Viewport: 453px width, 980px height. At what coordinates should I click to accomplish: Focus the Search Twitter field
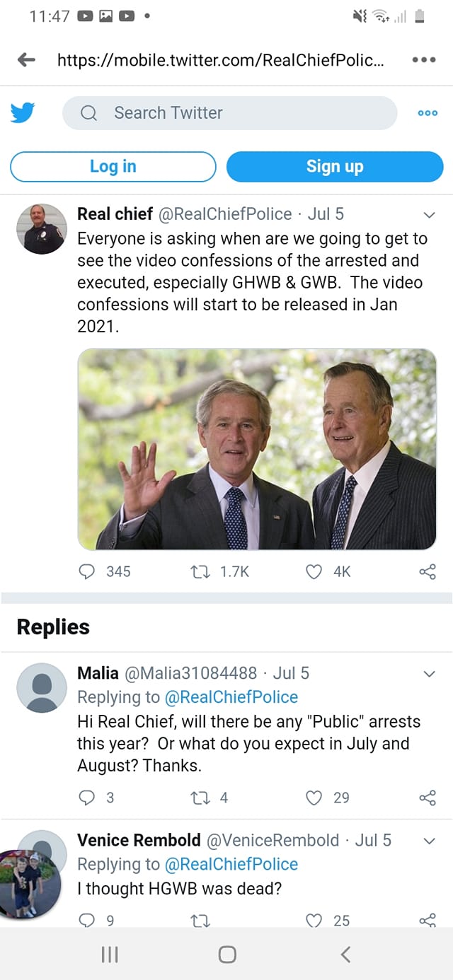pyautogui.click(x=229, y=113)
